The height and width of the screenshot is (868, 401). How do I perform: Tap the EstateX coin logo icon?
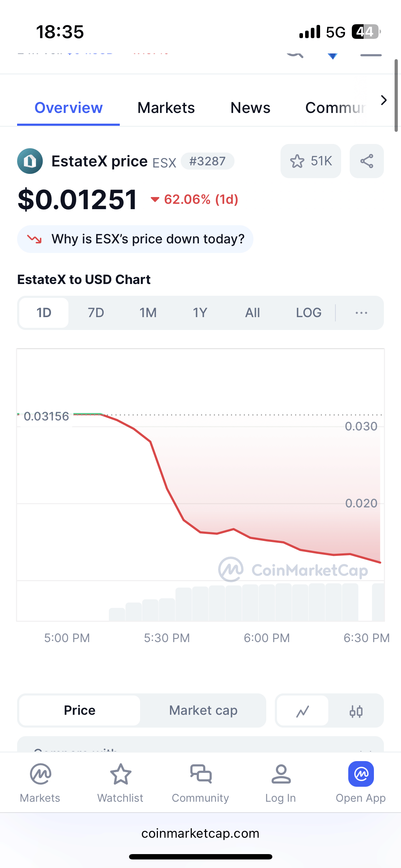click(x=30, y=161)
